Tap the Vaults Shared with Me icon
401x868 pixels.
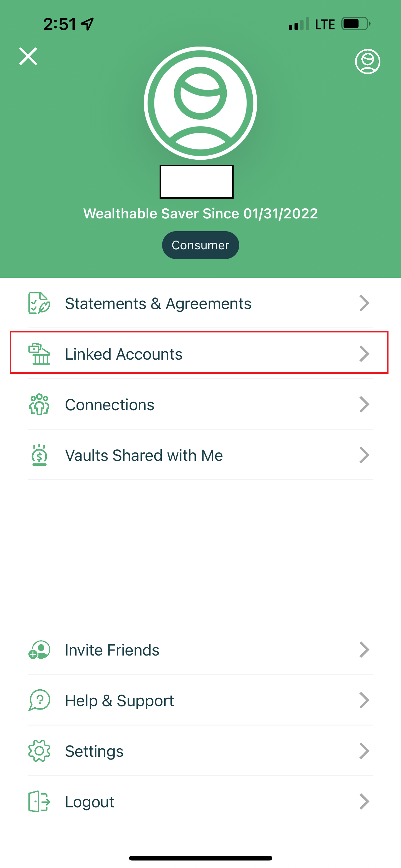click(x=39, y=455)
